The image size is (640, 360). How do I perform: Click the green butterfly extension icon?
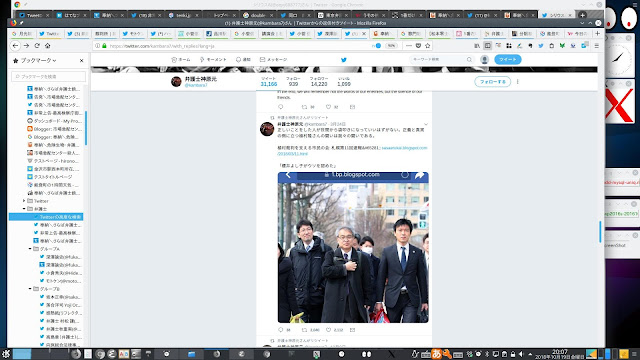click(x=562, y=46)
